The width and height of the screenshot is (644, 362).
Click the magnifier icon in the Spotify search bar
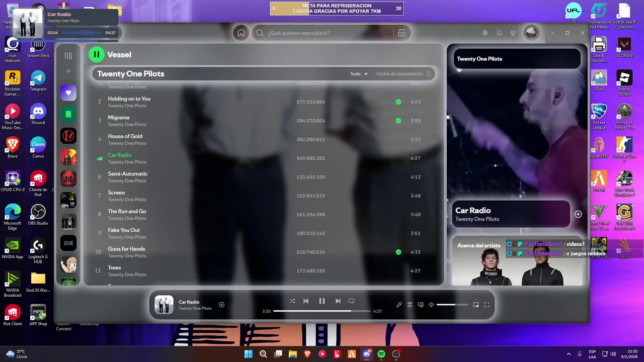[x=260, y=33]
